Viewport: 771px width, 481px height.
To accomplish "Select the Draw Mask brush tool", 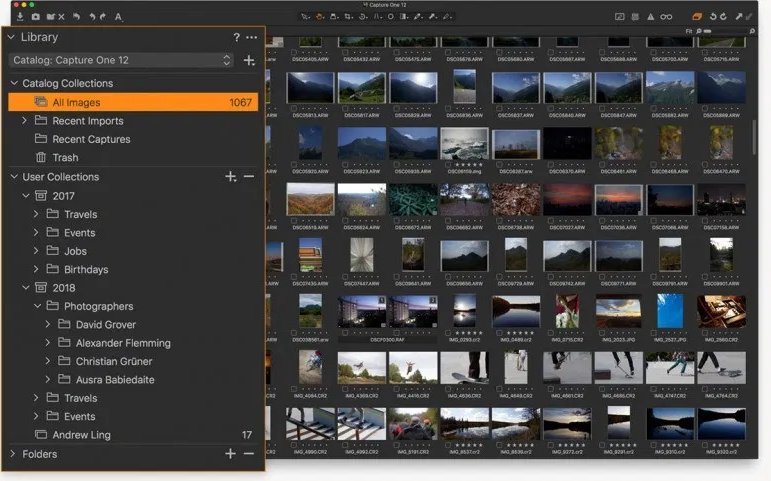I will point(418,17).
